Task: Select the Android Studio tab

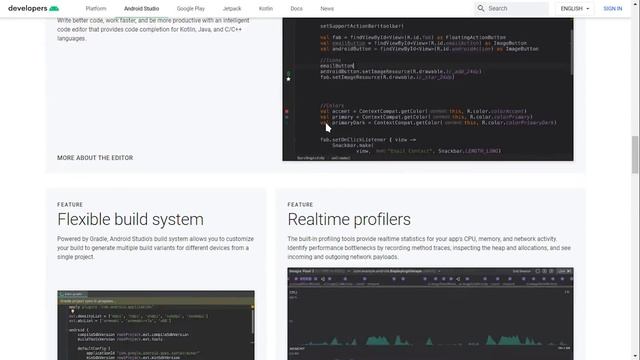Action: 142,9
